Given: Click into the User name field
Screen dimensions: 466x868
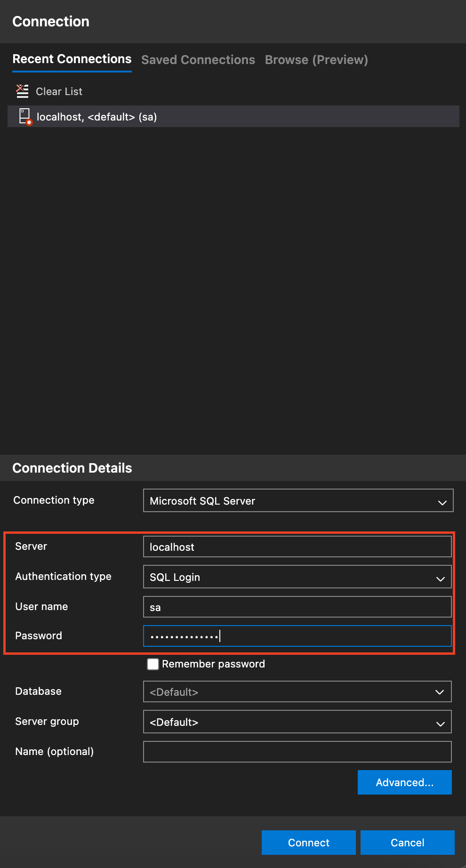Looking at the screenshot, I should point(297,607).
